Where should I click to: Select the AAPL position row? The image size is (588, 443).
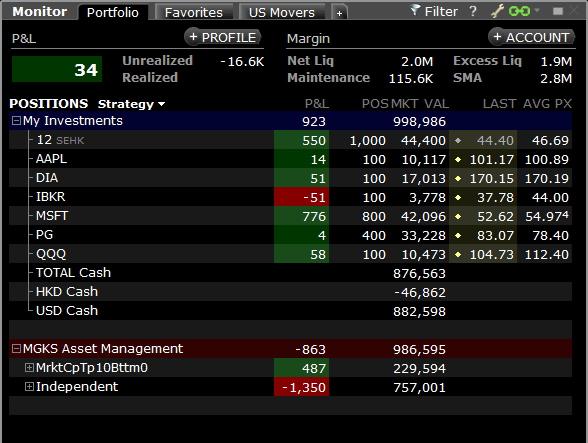[291, 159]
